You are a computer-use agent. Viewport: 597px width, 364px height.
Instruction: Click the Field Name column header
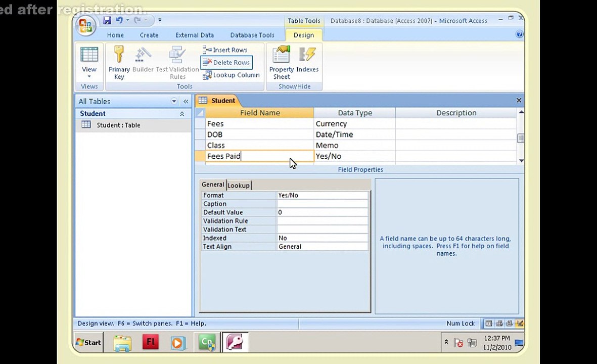point(260,113)
